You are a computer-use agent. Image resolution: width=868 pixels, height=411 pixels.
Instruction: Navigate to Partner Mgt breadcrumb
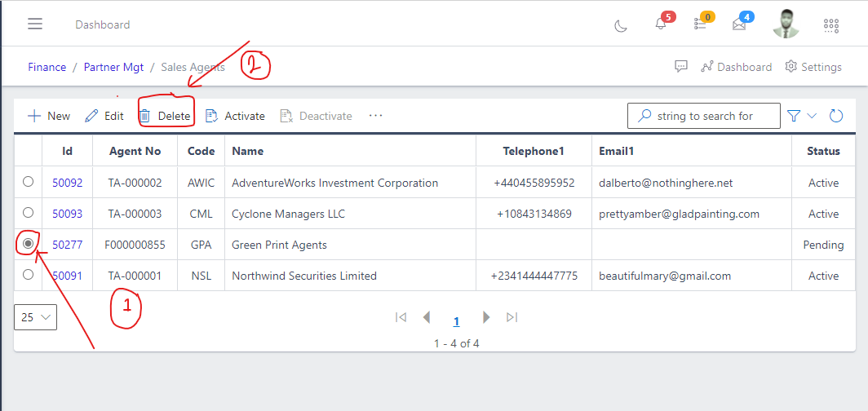(113, 67)
